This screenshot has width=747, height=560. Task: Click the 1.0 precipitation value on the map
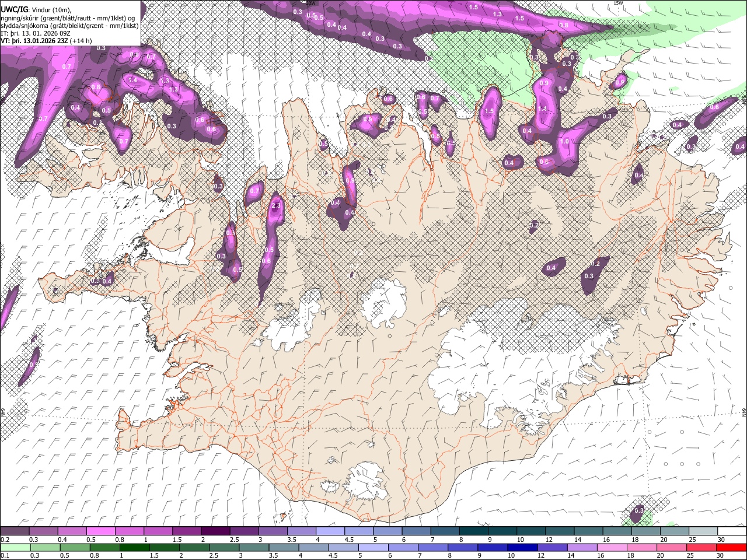(564, 142)
